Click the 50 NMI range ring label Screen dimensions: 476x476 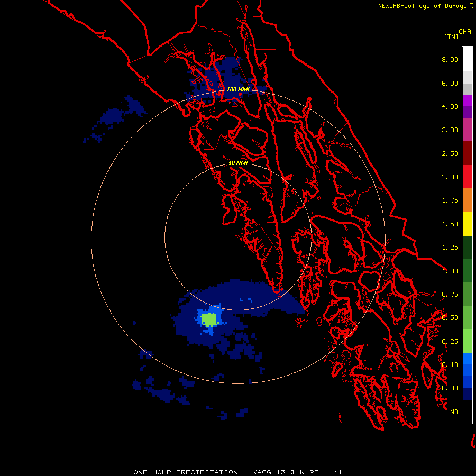239,163
